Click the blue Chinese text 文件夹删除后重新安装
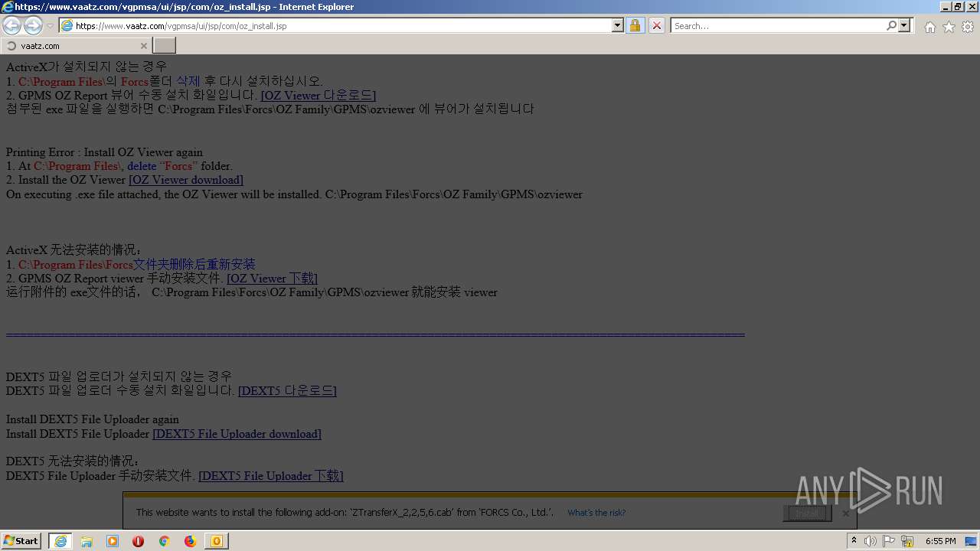 (194, 265)
